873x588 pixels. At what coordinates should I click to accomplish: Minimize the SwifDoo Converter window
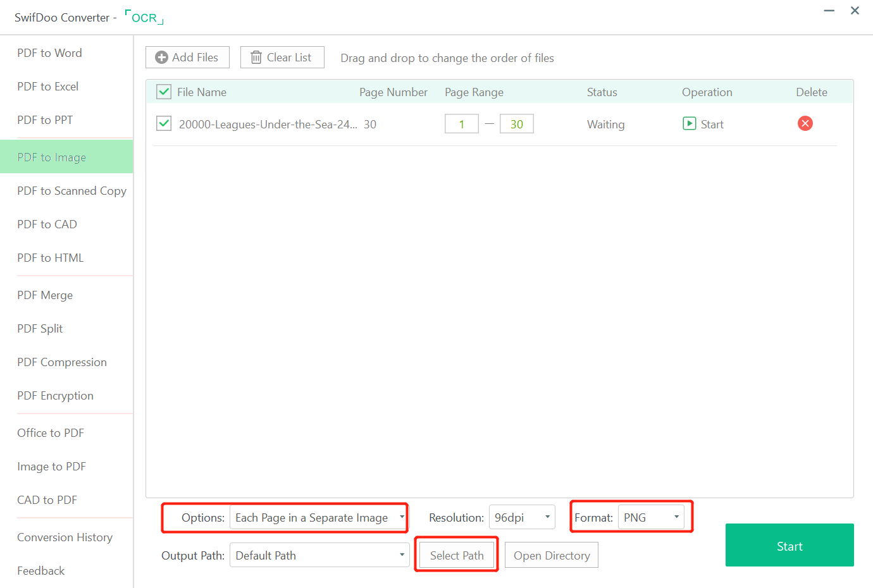829,11
